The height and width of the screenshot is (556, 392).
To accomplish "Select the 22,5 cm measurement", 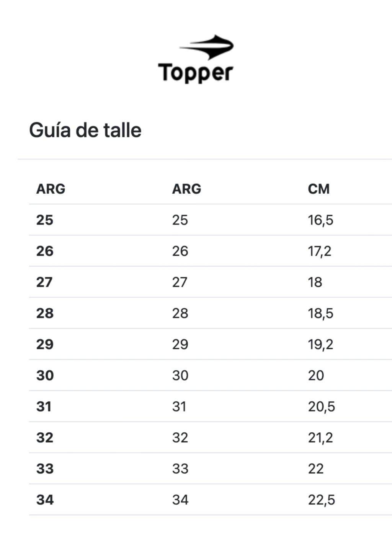I will click(322, 500).
